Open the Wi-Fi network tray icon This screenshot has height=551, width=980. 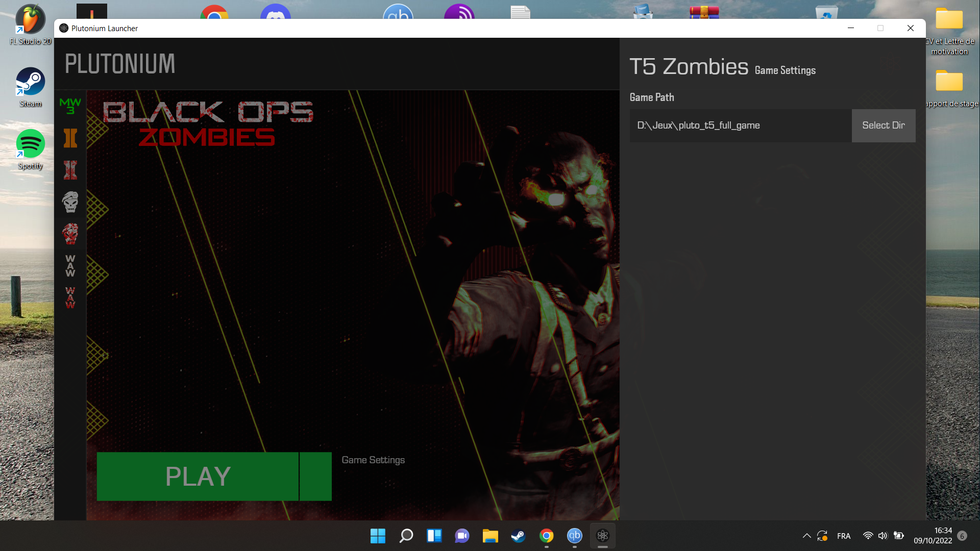coord(868,536)
